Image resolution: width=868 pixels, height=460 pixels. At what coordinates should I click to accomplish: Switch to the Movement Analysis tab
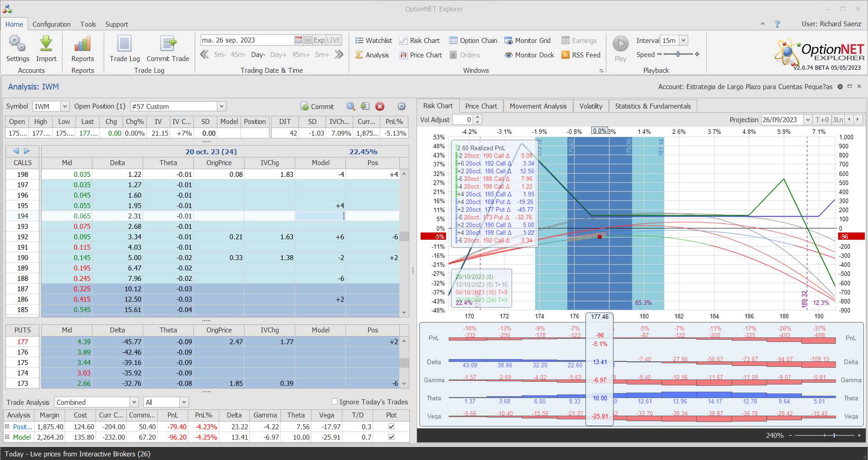(x=538, y=106)
